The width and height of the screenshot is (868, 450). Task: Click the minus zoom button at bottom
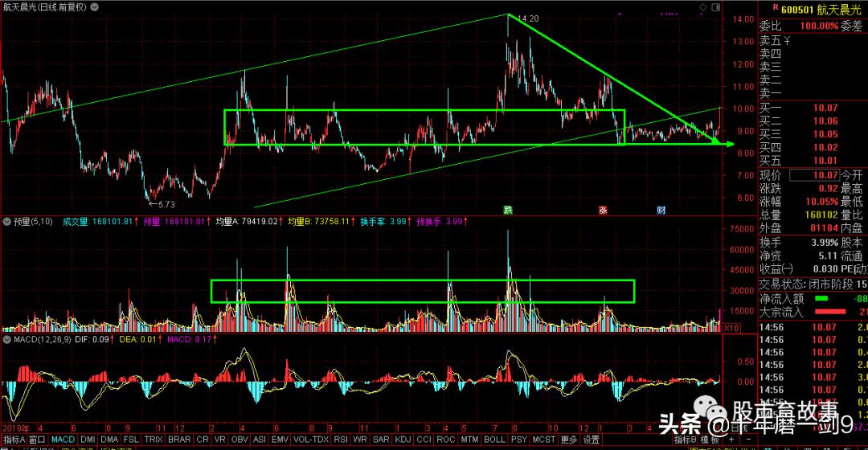(748, 440)
